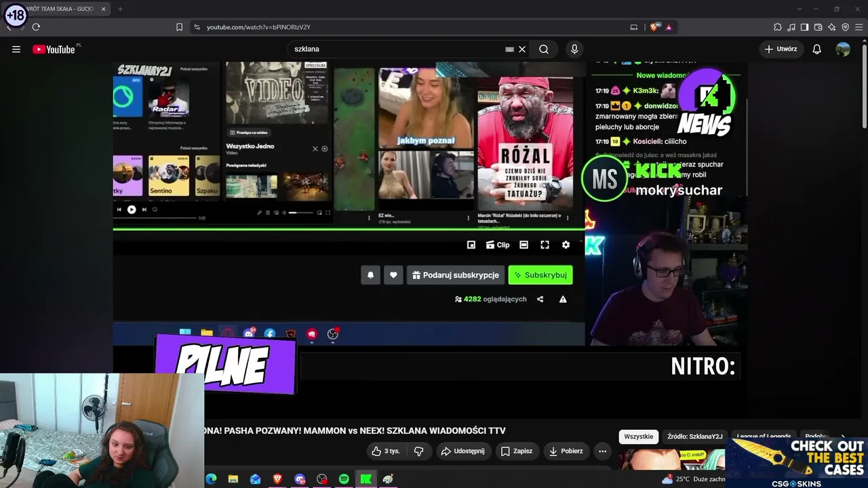The width and height of the screenshot is (868, 488).
Task: Download the video with Pobierz
Action: coord(566,451)
